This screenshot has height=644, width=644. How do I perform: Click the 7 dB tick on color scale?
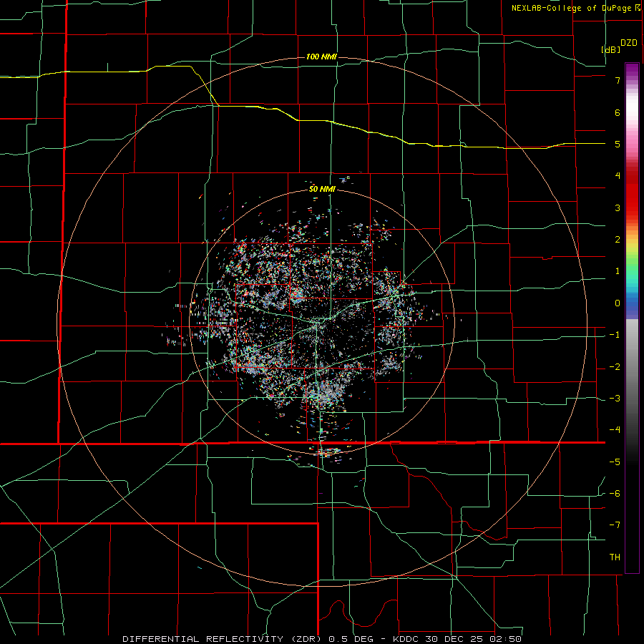618,80
